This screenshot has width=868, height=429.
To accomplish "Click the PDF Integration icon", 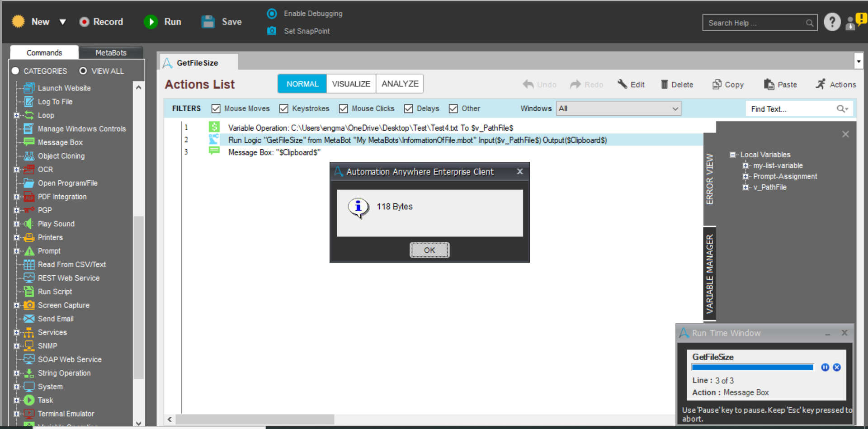I will coord(29,197).
